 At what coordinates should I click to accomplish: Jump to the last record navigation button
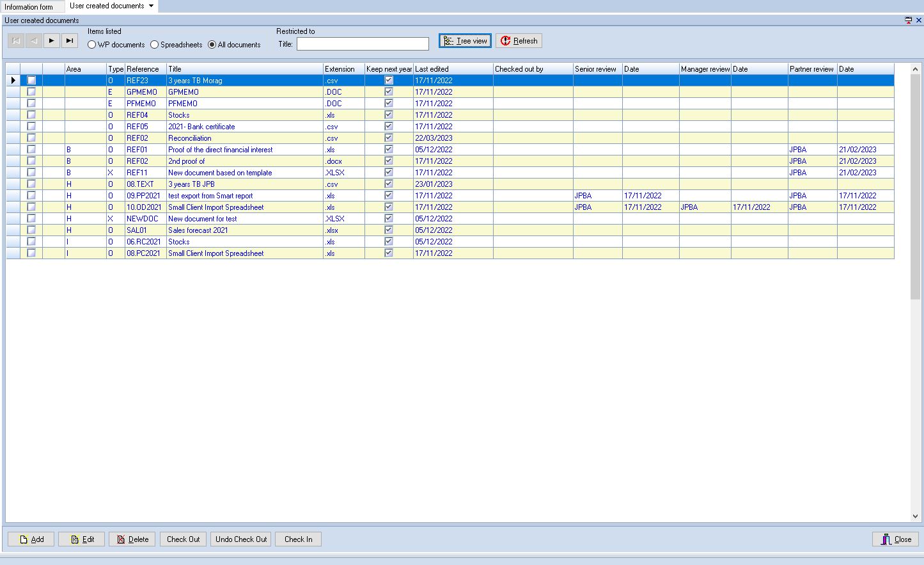(x=70, y=41)
